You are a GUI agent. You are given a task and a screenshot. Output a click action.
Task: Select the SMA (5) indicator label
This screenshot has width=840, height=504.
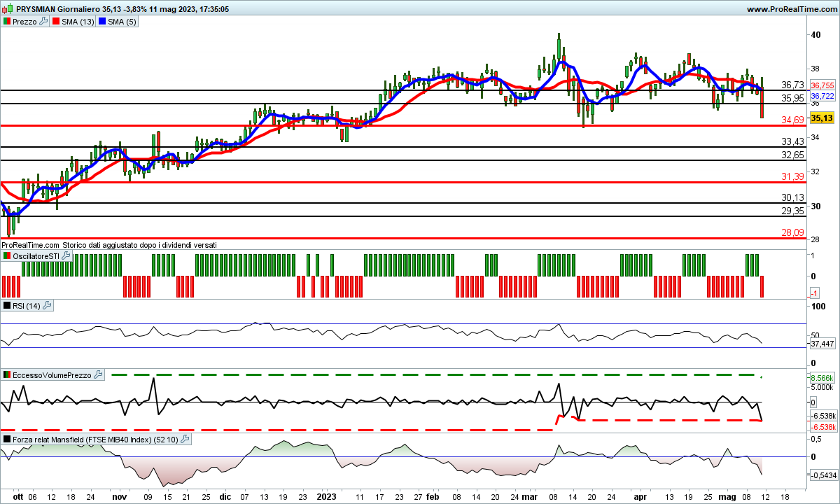(122, 22)
